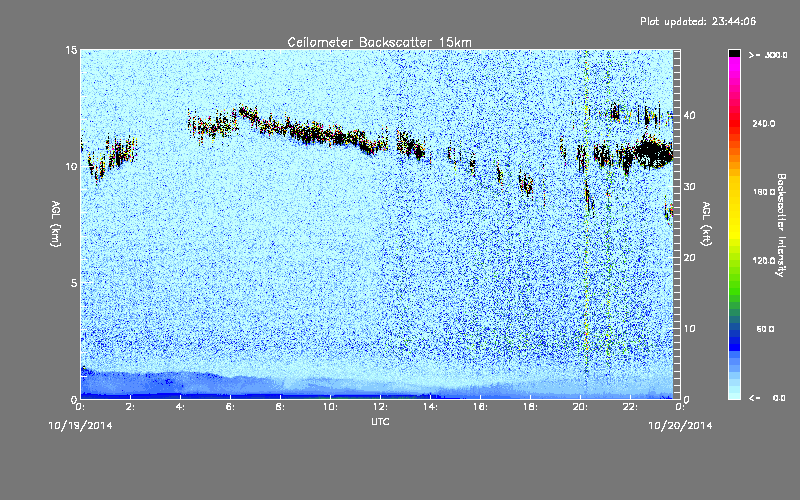The height and width of the screenshot is (500, 800).
Task: Click the 15 km tick on left axis
Action: point(71,50)
